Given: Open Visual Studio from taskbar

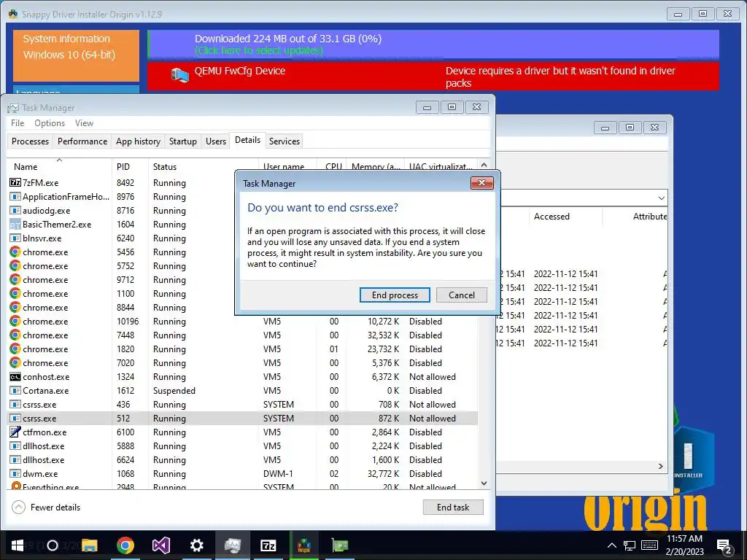Looking at the screenshot, I should point(161,545).
